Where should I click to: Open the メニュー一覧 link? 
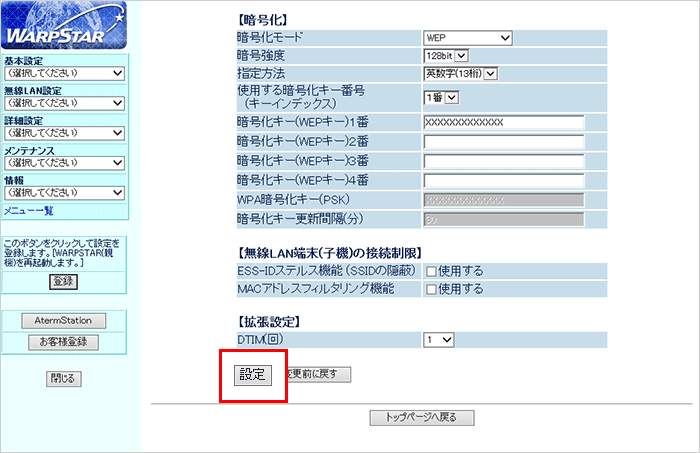[x=29, y=210]
